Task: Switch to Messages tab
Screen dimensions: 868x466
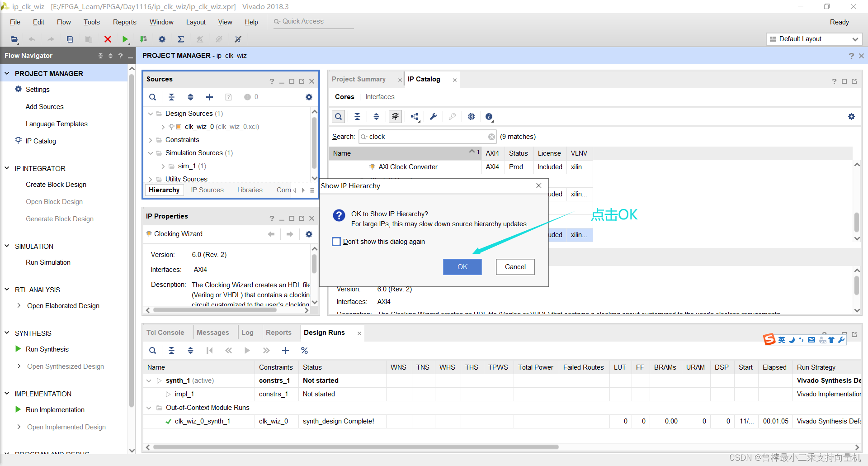Action: point(212,333)
